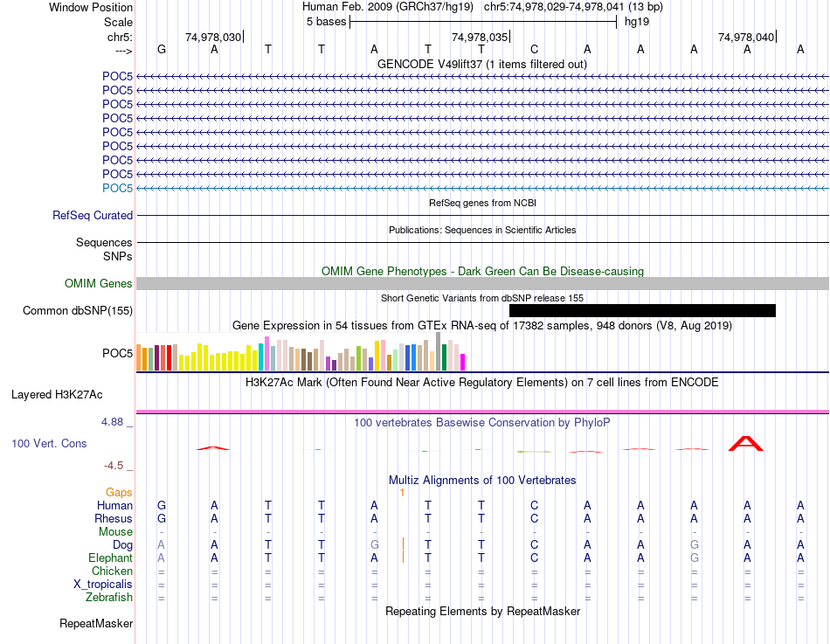Click the 74,978,035 ruler position

point(479,37)
